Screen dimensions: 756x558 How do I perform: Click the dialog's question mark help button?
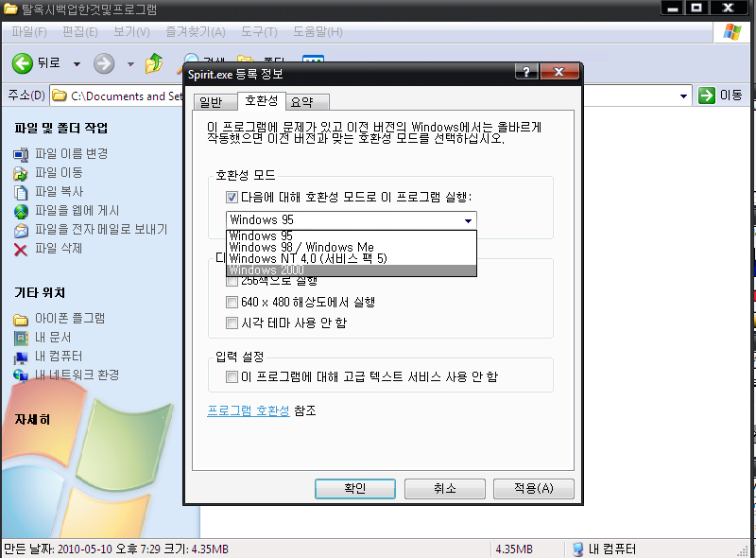point(527,73)
